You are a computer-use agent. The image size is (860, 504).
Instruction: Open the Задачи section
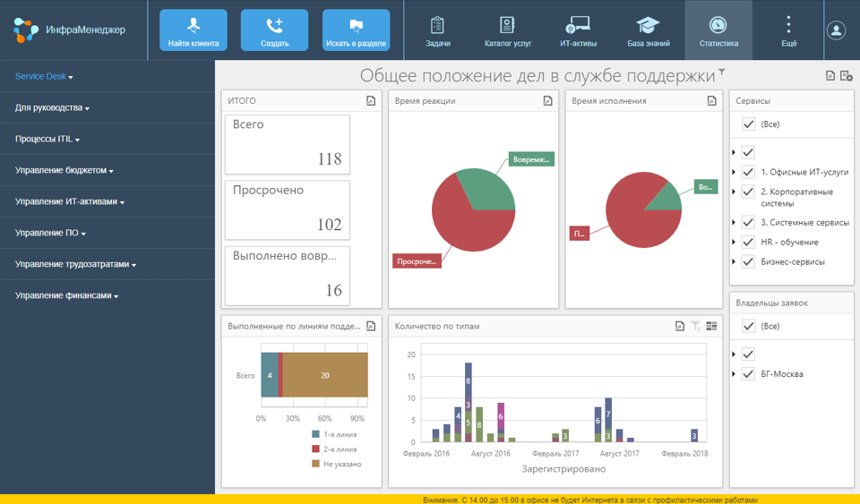click(438, 30)
